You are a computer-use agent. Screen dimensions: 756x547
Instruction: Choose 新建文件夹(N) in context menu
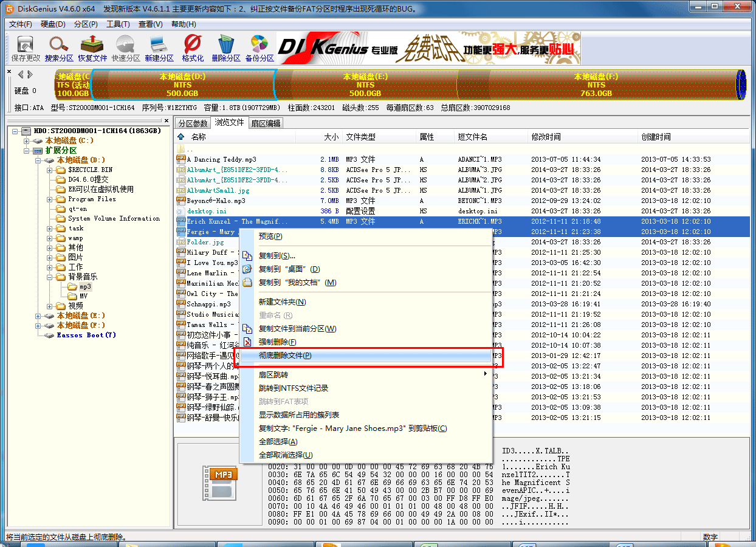point(365,302)
